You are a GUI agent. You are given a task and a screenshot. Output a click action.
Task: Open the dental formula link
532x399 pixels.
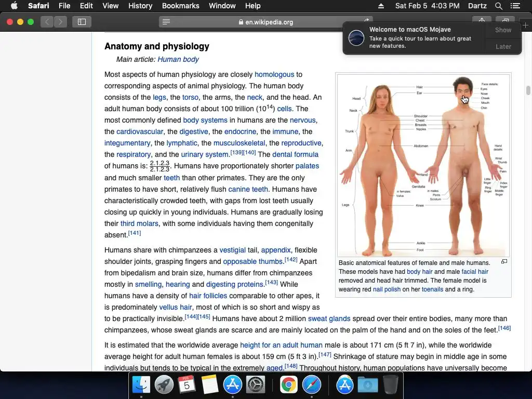tap(295, 154)
